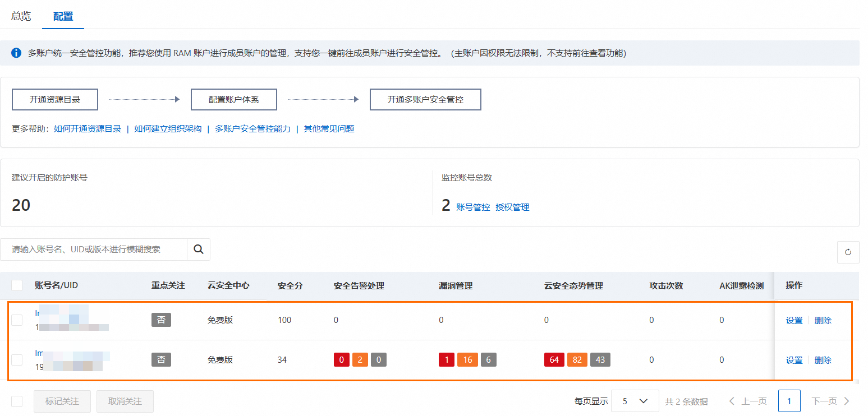Click red badge 64 under 云安全态势管理
The height and width of the screenshot is (416, 868).
point(554,359)
